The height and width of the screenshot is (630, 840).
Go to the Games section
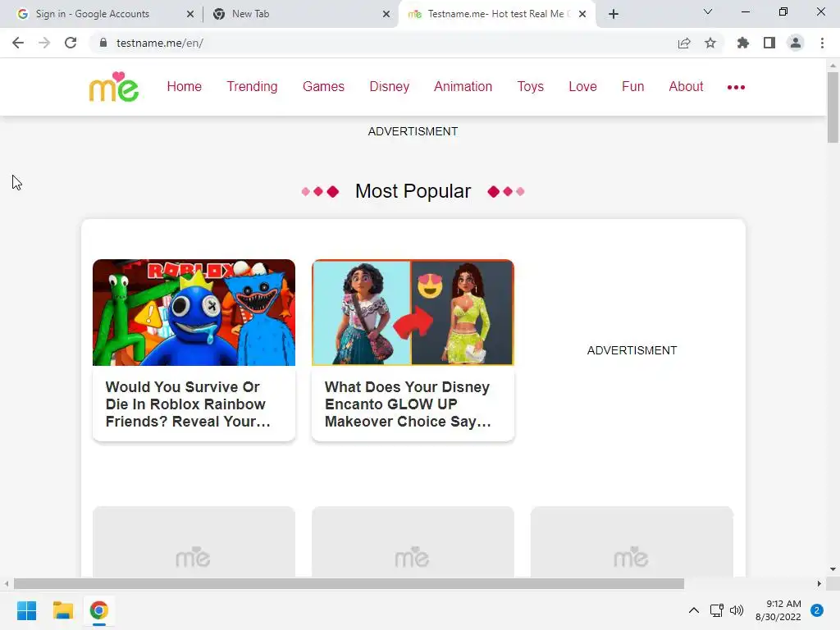pos(323,87)
